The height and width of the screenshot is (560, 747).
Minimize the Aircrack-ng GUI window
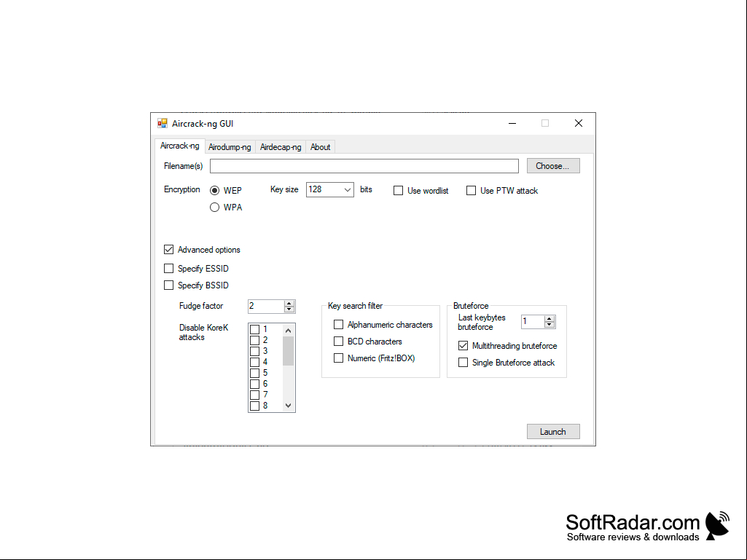(512, 123)
